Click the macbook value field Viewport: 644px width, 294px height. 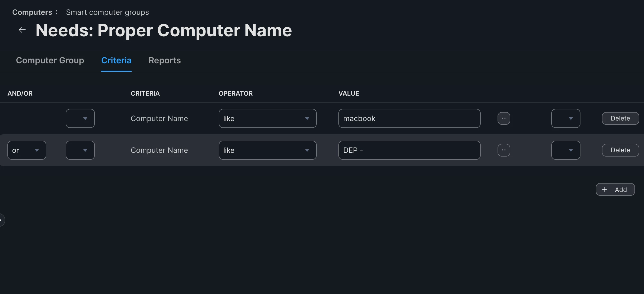click(409, 118)
